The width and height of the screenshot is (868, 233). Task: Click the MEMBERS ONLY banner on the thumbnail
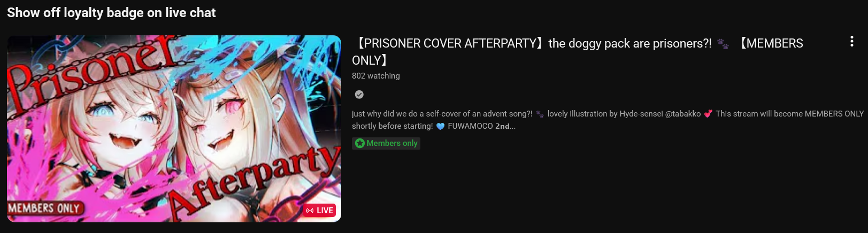tap(44, 208)
